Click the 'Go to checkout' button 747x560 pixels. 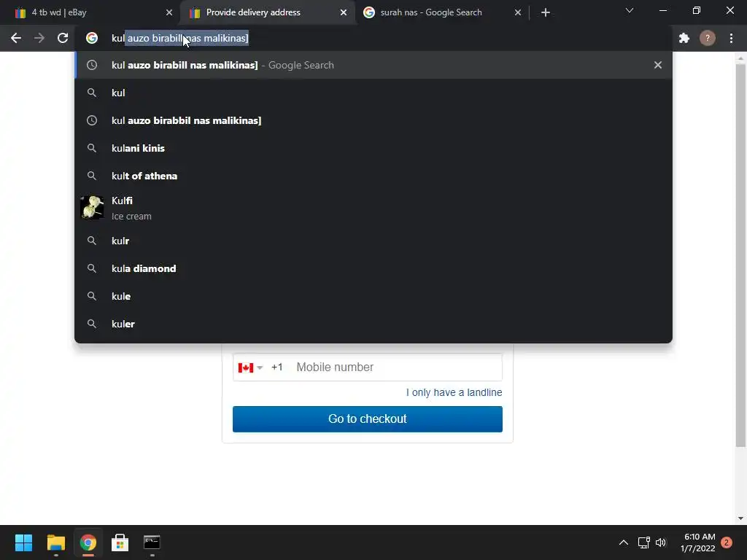click(x=368, y=419)
